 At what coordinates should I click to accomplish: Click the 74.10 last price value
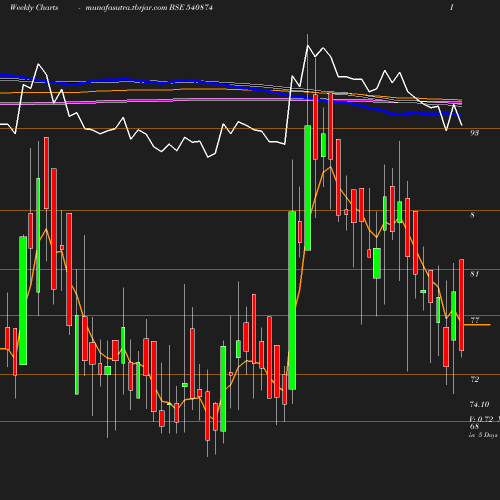point(479,404)
